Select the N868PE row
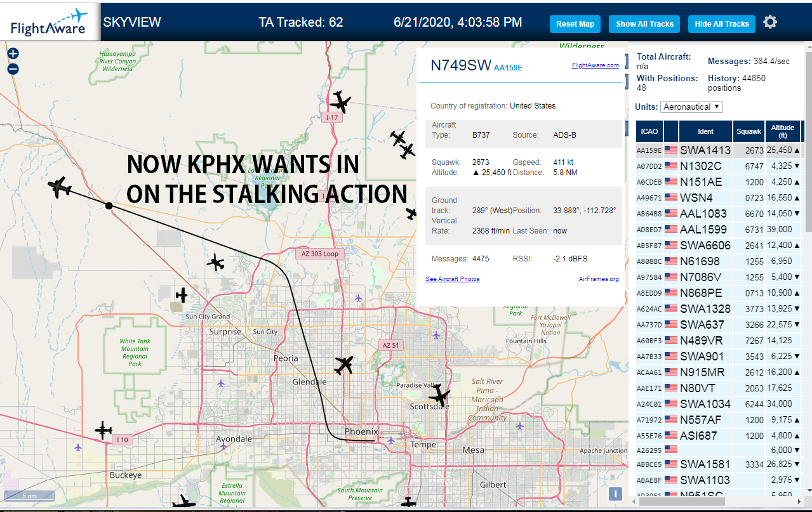The image size is (812, 512). 719,293
